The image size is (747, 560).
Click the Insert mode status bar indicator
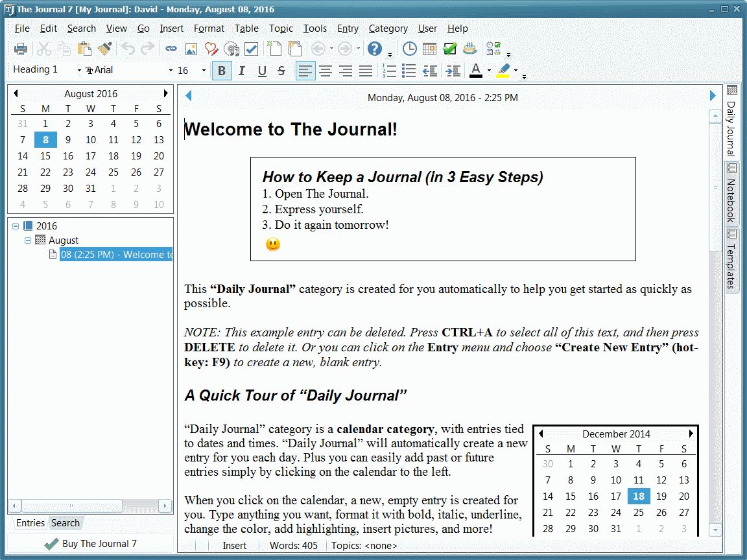pos(234,546)
